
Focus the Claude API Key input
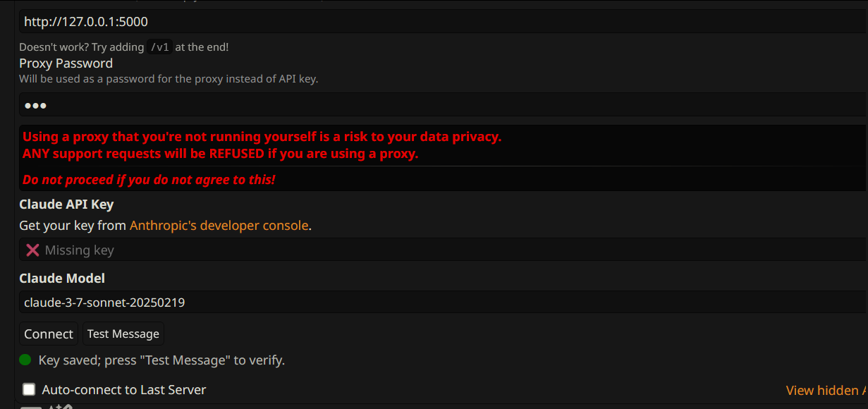click(444, 250)
